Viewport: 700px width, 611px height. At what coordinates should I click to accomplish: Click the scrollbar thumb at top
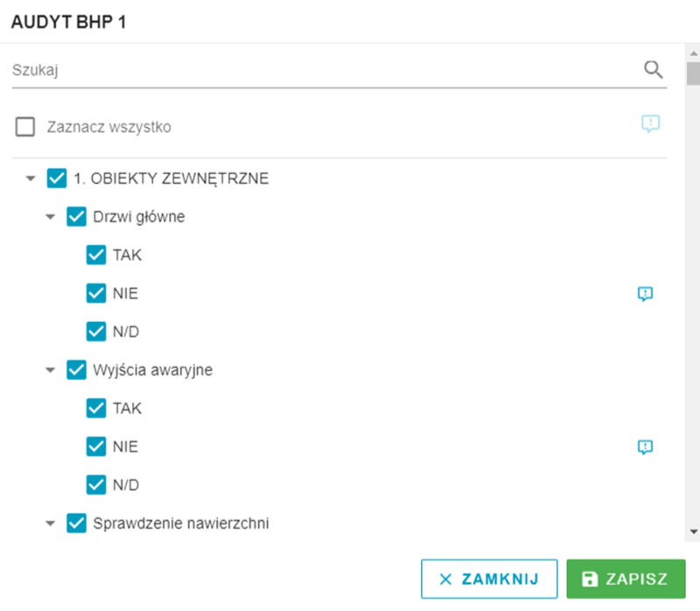693,74
